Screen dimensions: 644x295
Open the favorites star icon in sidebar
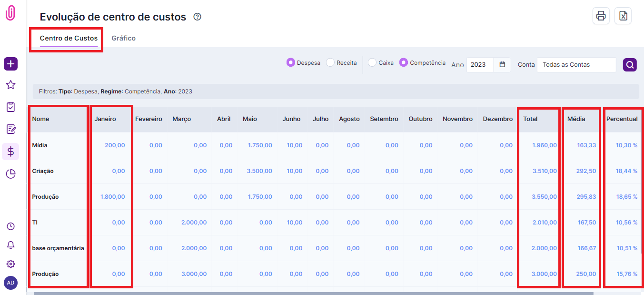coord(10,85)
